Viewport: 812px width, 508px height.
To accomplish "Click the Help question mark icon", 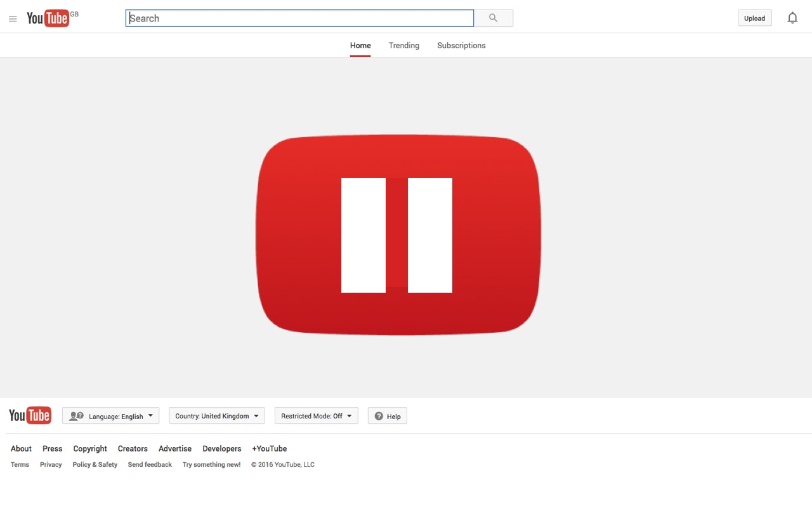I will (379, 416).
